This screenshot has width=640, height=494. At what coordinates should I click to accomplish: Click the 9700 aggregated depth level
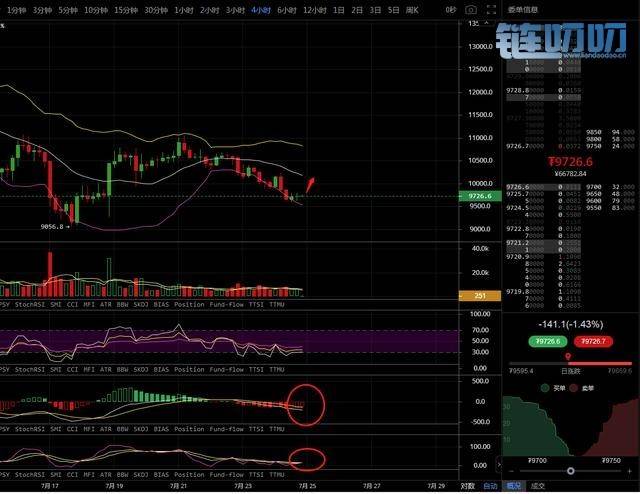pos(610,187)
